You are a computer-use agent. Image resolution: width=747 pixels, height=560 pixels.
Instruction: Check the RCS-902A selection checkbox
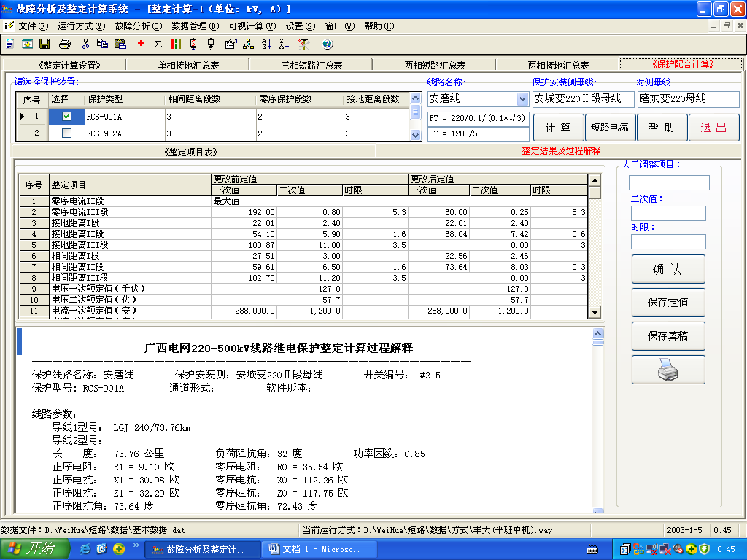[x=66, y=133]
